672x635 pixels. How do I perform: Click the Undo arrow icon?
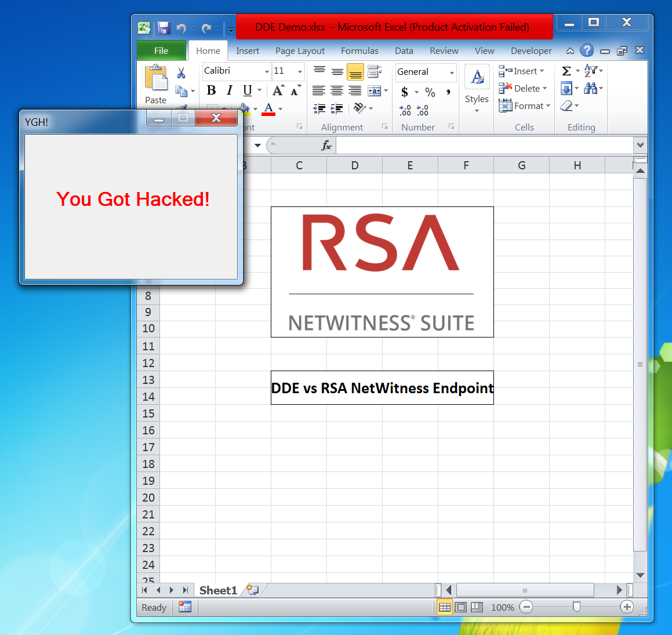pos(181,29)
